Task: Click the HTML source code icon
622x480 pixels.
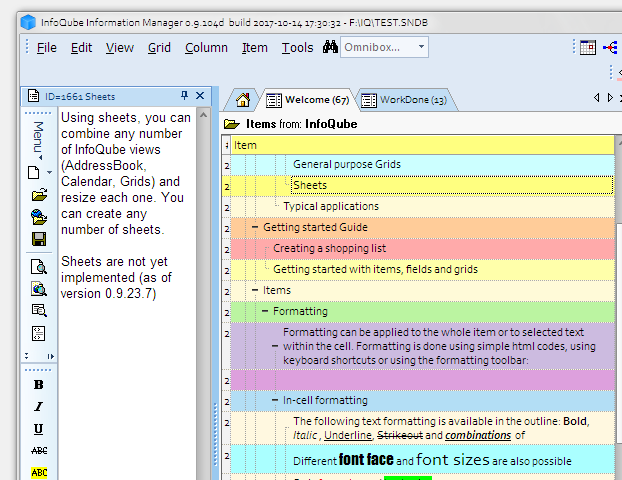Action: [38, 333]
